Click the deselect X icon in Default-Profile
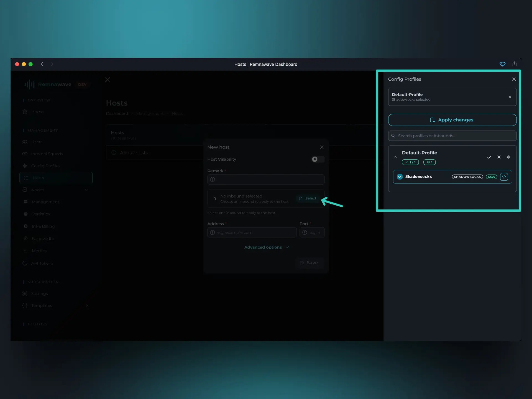This screenshot has width=532, height=399. pos(499,157)
